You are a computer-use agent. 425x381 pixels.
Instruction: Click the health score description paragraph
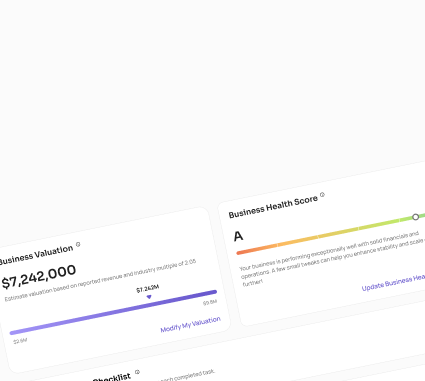click(332, 258)
